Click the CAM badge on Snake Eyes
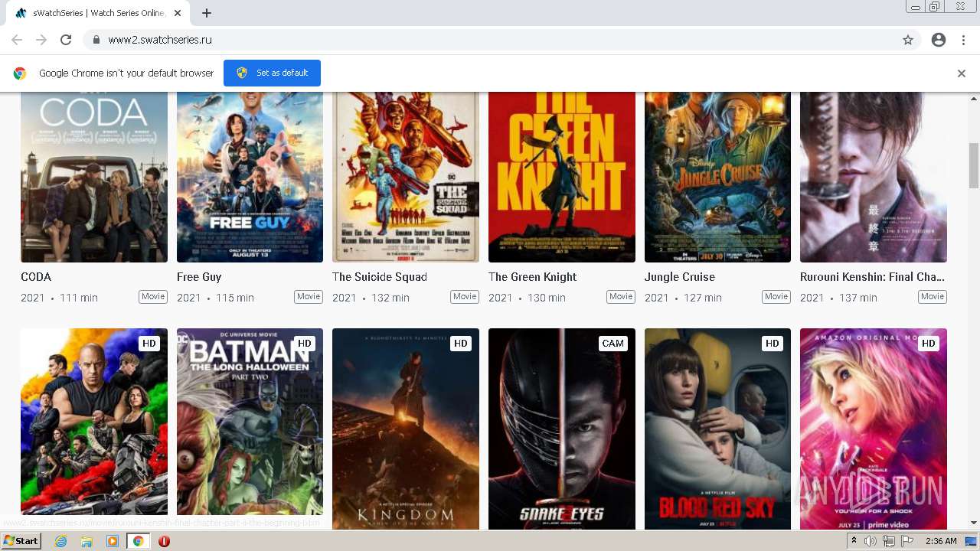 (x=613, y=344)
